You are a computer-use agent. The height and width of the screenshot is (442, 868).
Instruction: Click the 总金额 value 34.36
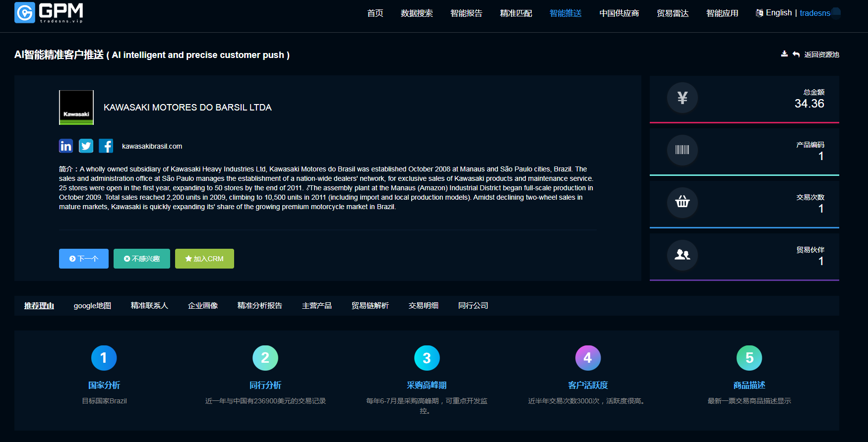pyautogui.click(x=809, y=104)
